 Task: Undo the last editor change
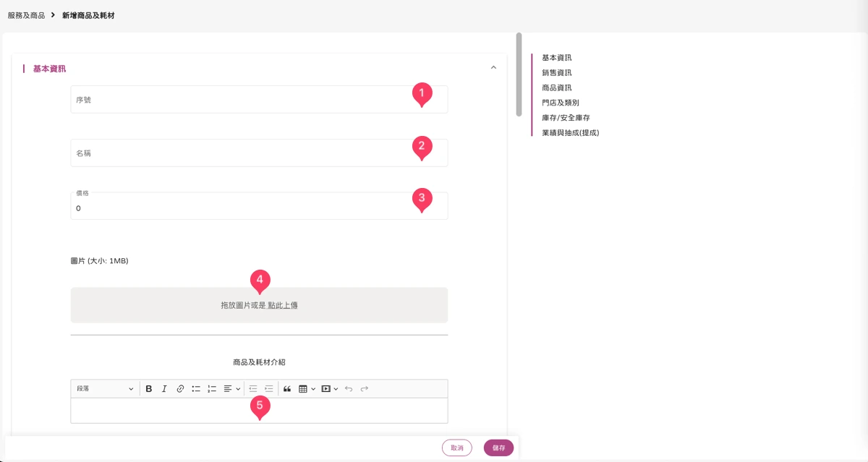349,389
